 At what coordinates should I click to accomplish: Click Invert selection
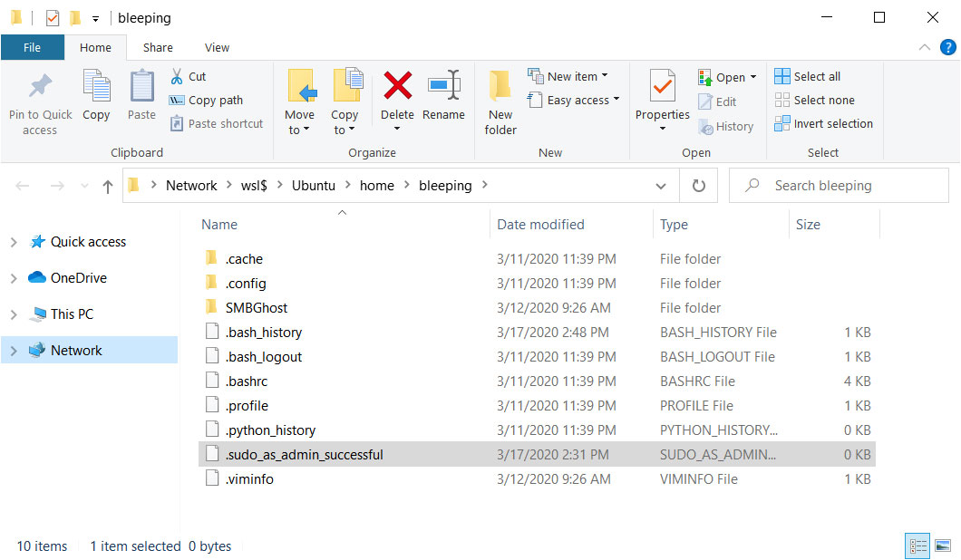(824, 124)
